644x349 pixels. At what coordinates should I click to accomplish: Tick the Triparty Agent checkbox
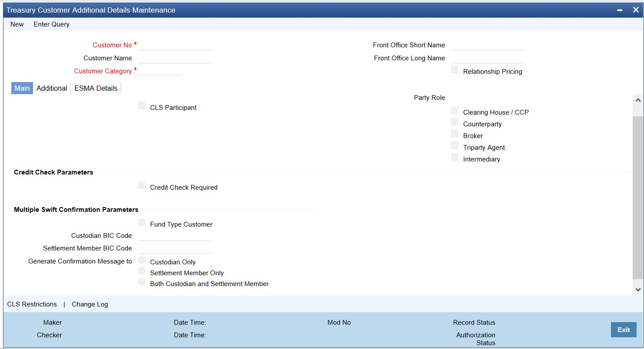455,145
